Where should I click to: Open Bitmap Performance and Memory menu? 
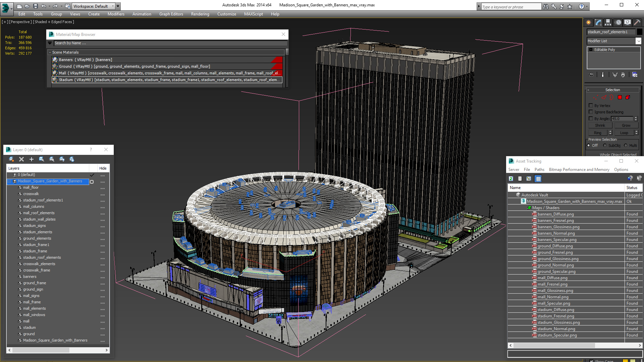579,170
